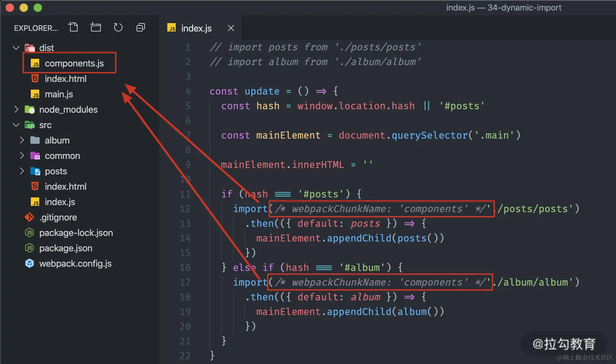Click the New Folder icon in Explorer
The width and height of the screenshot is (616, 364).
click(x=96, y=27)
